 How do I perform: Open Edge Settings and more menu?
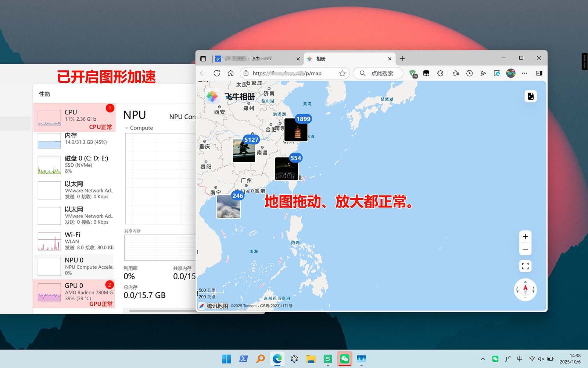point(525,73)
